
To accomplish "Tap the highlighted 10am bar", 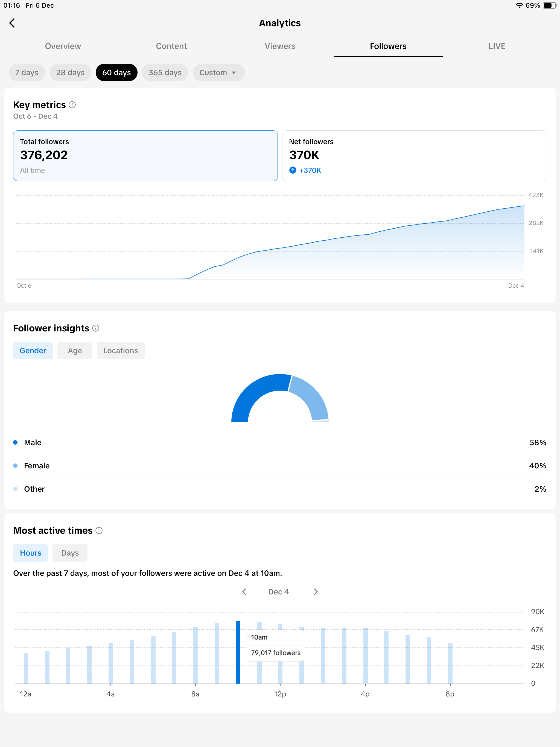I will tap(238, 652).
